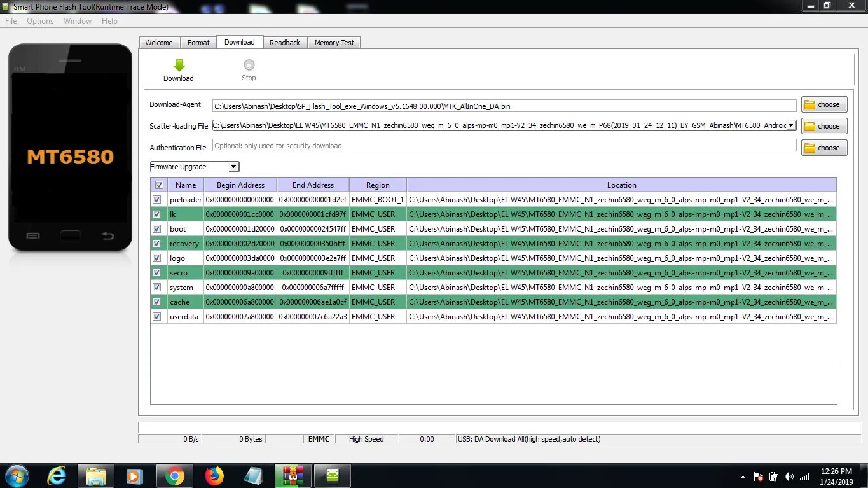Click end address 0x000000007c6a22a3 of userdata

(313, 317)
